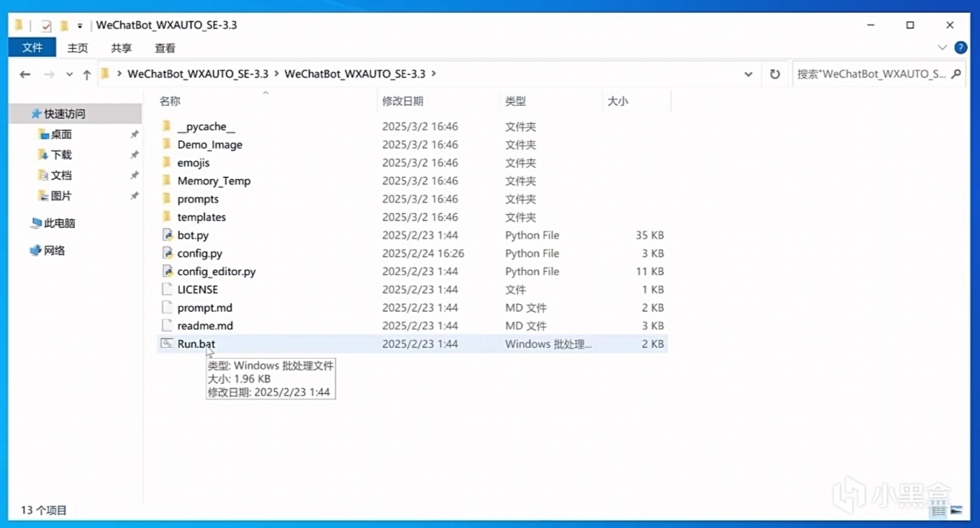Open the __pycache__ folder icon

pyautogui.click(x=167, y=126)
